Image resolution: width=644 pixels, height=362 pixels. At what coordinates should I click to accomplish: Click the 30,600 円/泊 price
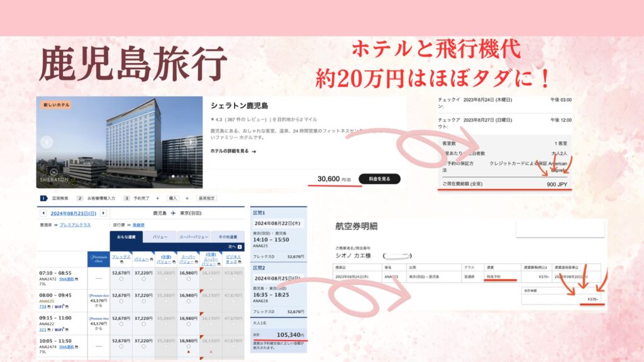point(335,179)
